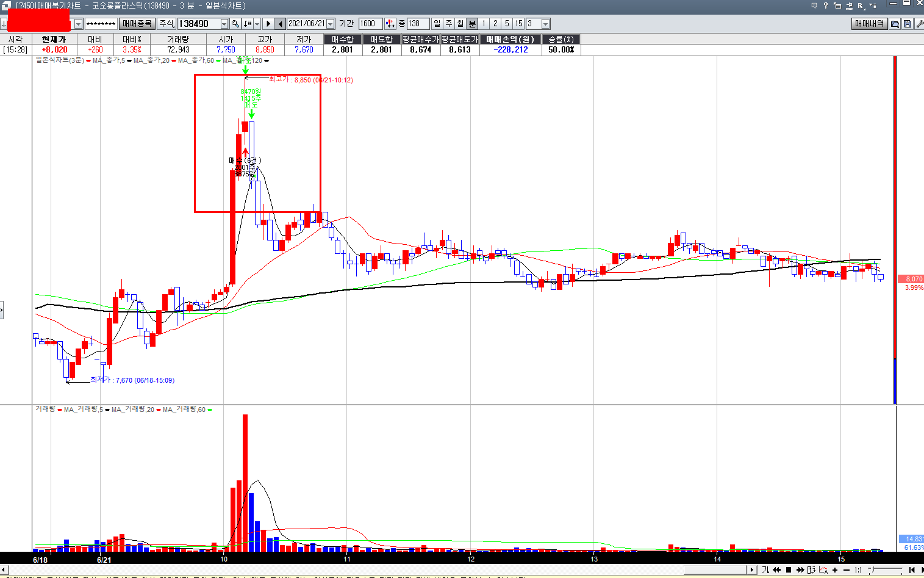The height and width of the screenshot is (578, 924).
Task: Reset zoom with the 1:1 button
Action: point(858,570)
